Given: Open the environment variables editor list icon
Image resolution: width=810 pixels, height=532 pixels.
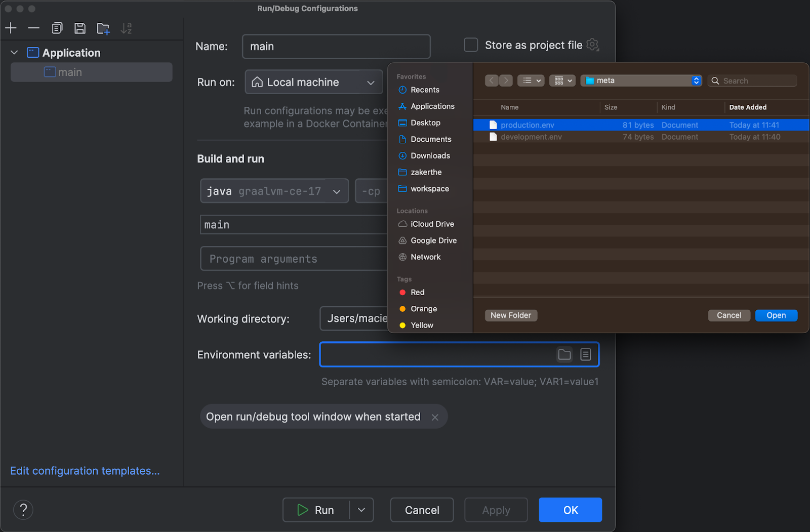Looking at the screenshot, I should (586, 355).
